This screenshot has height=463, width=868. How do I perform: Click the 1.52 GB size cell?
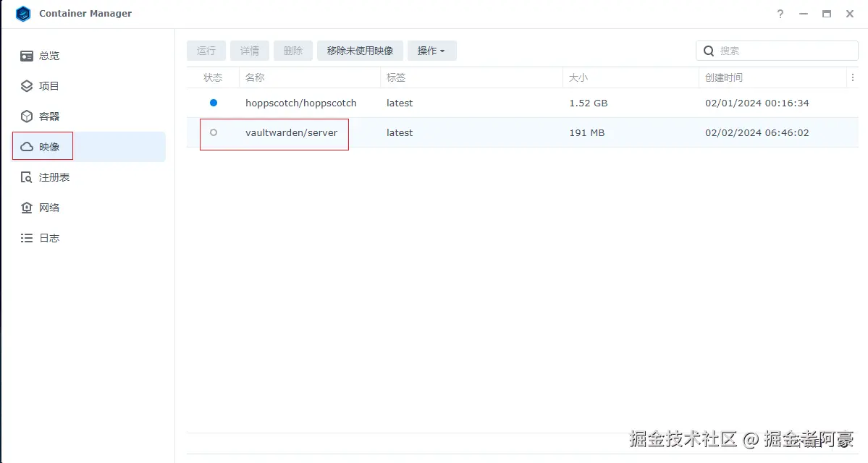[589, 103]
